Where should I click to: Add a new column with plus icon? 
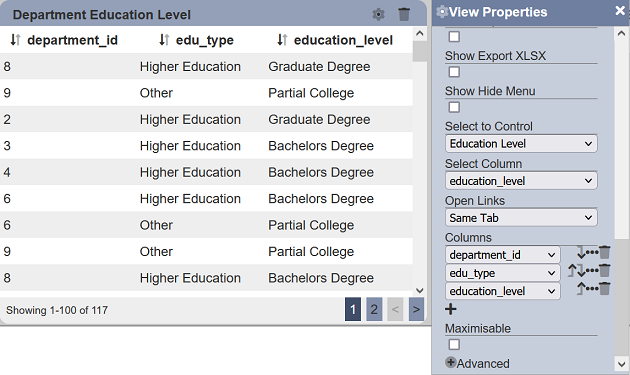pos(451,309)
